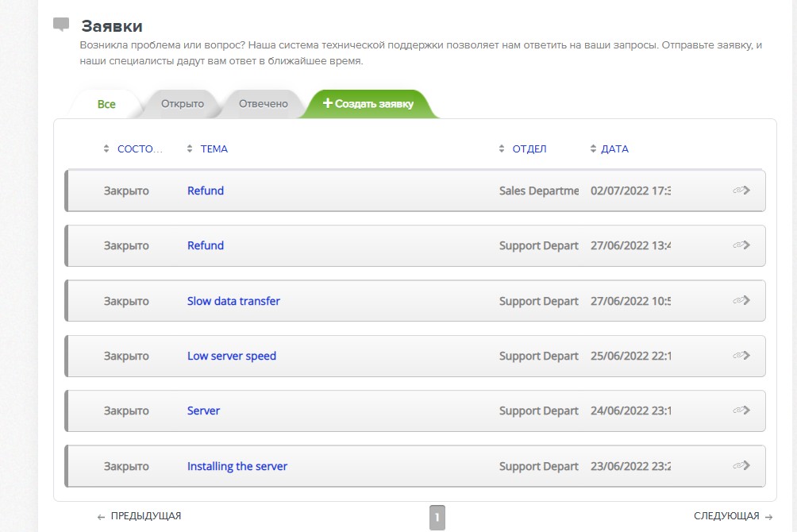Viewport: 797px width, 532px height.
Task: Click the Состо... column header
Action: coord(140,149)
